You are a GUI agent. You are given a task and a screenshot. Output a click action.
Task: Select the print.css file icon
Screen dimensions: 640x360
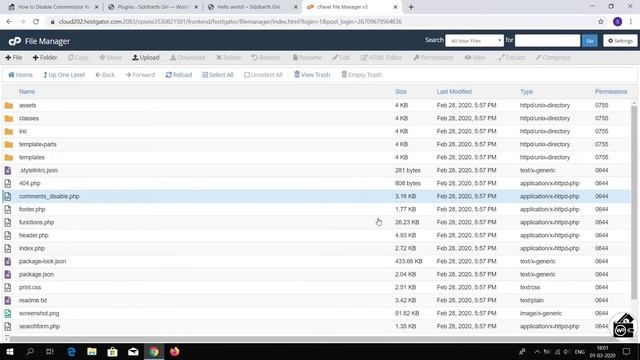[8, 287]
